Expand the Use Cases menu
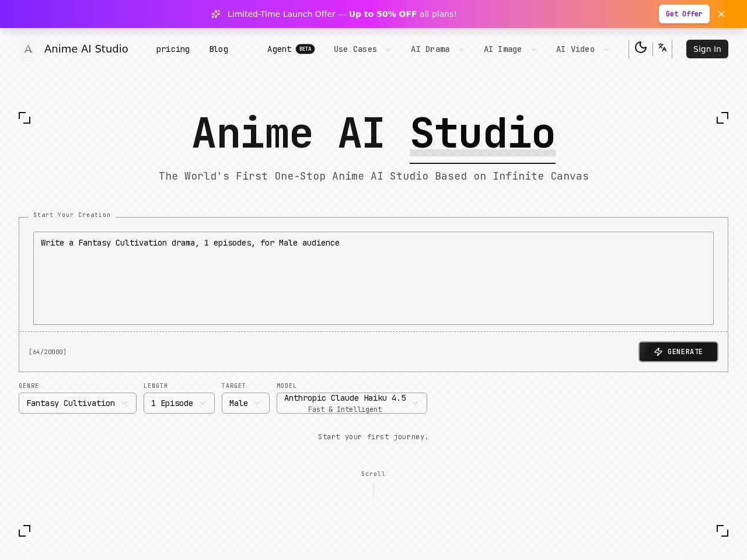Image resolution: width=747 pixels, height=560 pixels. click(x=362, y=49)
